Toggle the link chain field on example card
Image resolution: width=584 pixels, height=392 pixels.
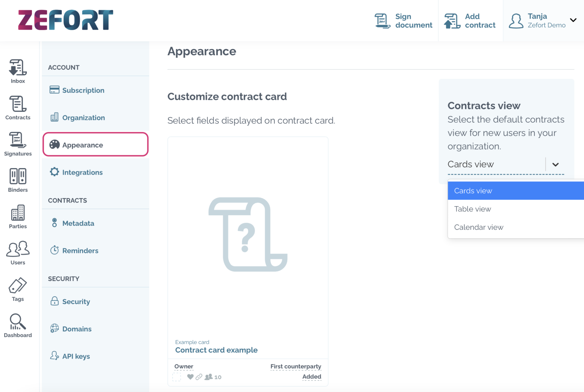[x=199, y=377]
